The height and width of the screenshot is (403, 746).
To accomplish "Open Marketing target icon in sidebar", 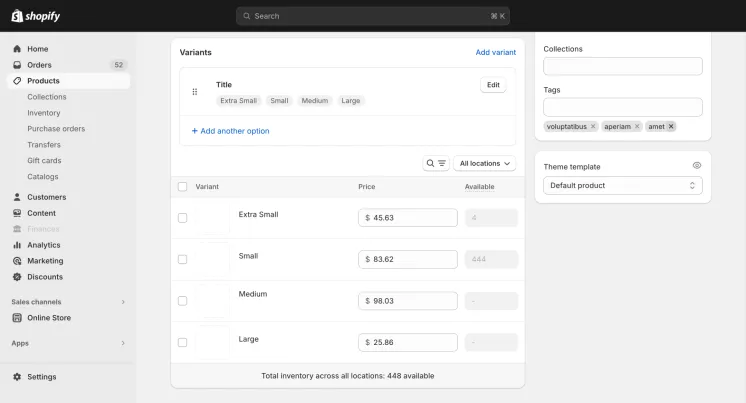I will point(17,261).
